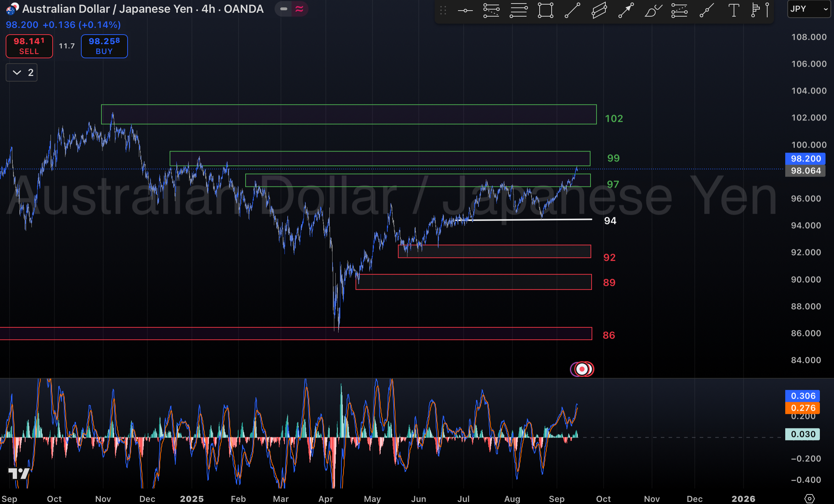The height and width of the screenshot is (504, 834).
Task: Expand the chevron labeled 2 below SELL
Action: (x=21, y=72)
